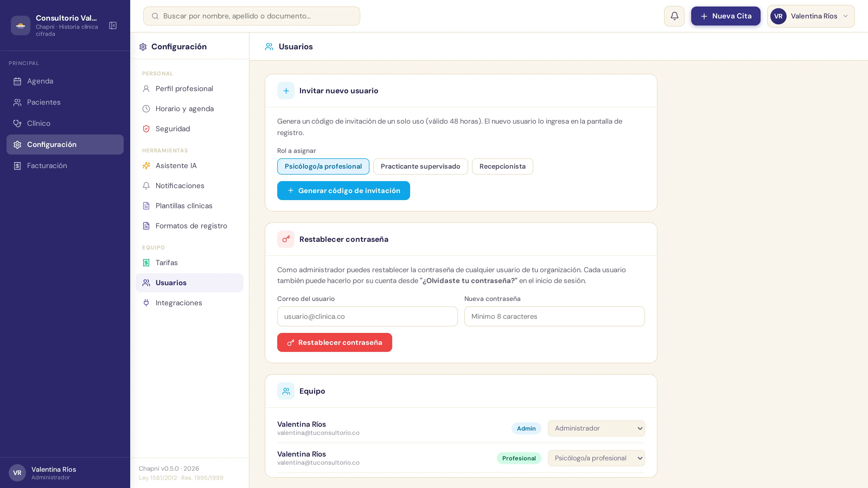Click the Integraciones plug icon
Viewport: 868px width, 488px height.
146,303
